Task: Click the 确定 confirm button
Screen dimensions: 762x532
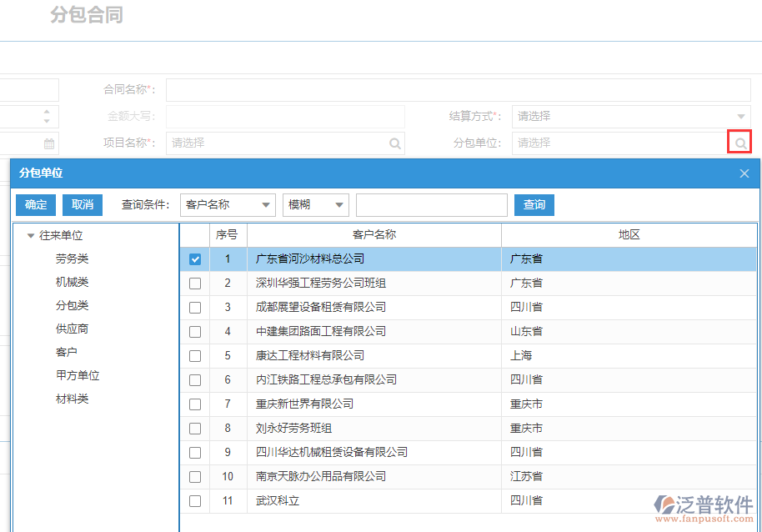Action: click(x=35, y=204)
